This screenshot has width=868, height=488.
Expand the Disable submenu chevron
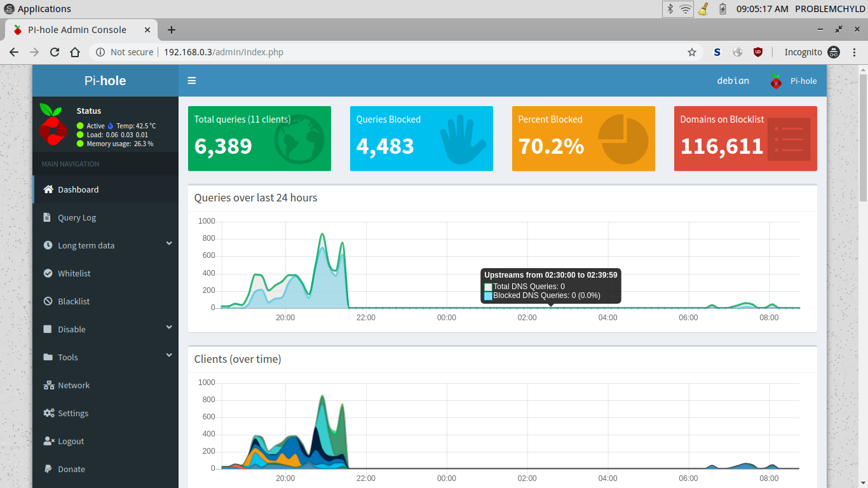point(169,327)
